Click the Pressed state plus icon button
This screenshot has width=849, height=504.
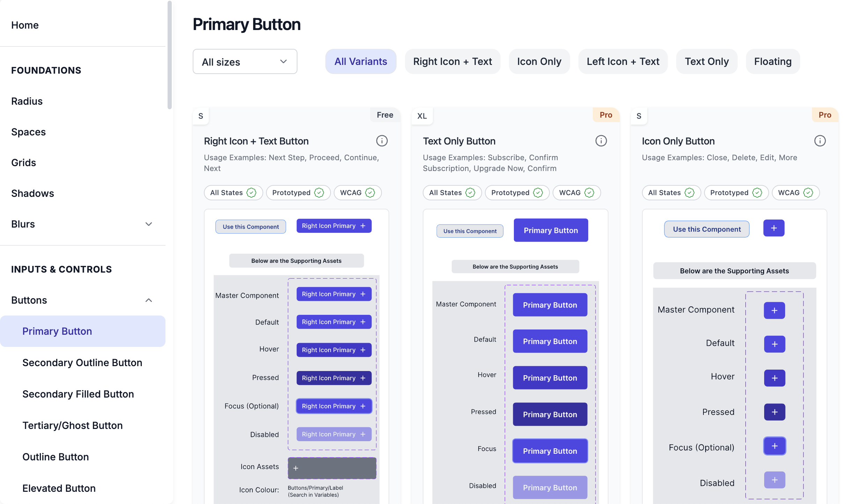tap(774, 412)
